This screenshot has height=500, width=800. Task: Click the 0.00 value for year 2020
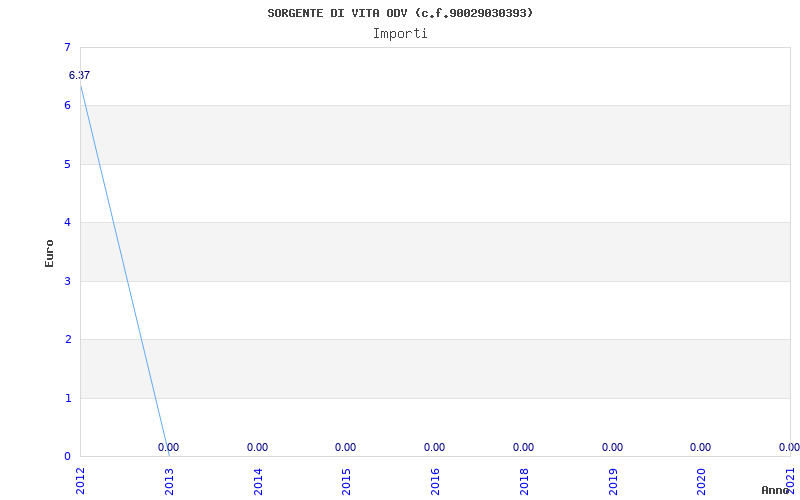coord(701,447)
